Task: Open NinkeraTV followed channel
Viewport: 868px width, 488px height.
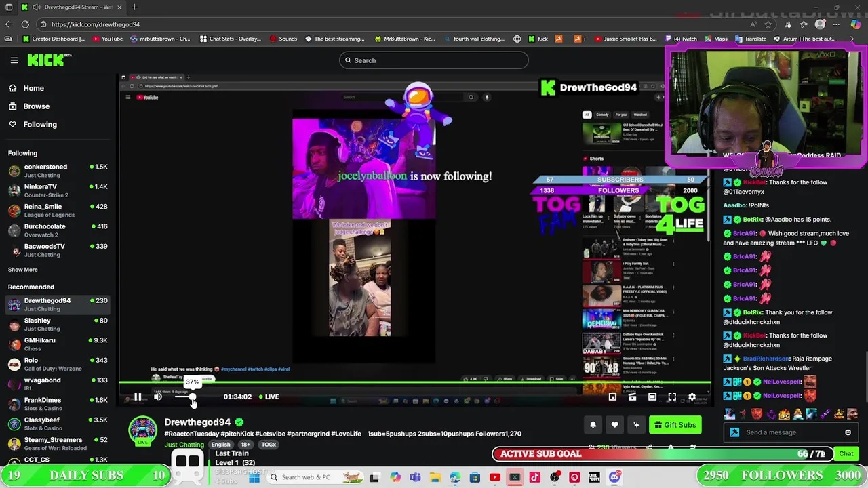Action: click(58, 190)
